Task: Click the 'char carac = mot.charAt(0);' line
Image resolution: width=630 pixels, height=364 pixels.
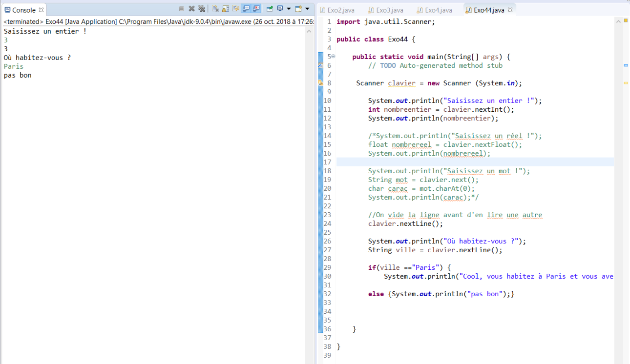Action: click(421, 188)
